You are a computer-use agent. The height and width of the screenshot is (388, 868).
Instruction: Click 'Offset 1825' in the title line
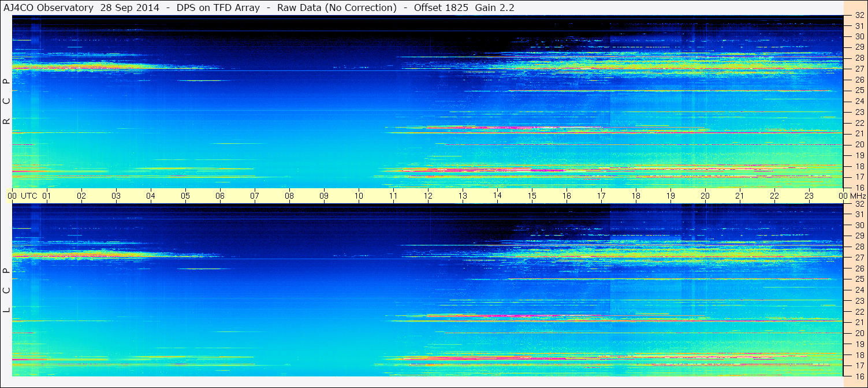[440, 8]
